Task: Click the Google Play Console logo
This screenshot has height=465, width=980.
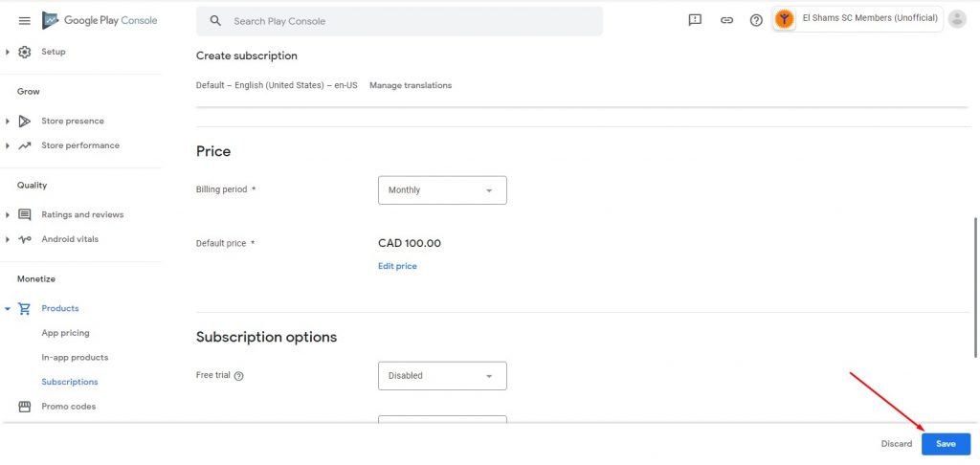Action: (x=100, y=21)
